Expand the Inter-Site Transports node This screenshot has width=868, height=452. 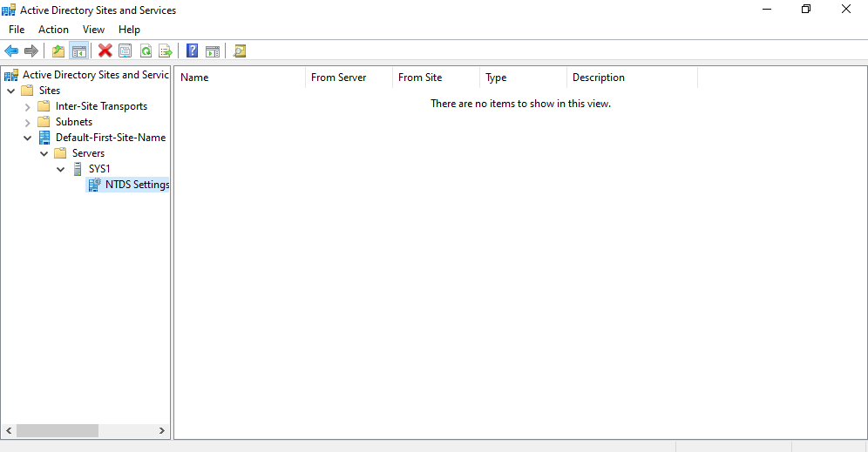[28, 107]
